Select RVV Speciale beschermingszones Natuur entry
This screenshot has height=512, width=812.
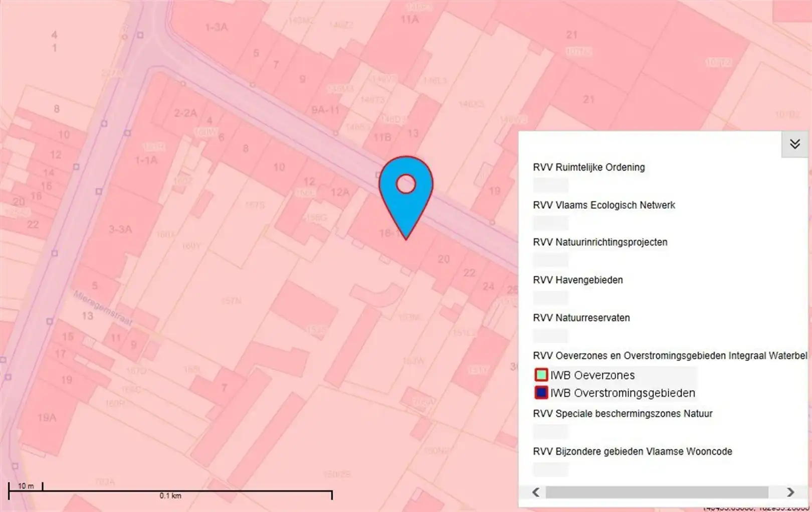coord(622,414)
